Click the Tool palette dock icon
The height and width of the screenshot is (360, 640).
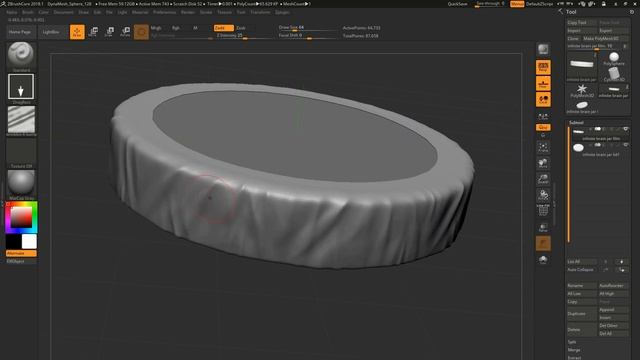click(x=632, y=12)
